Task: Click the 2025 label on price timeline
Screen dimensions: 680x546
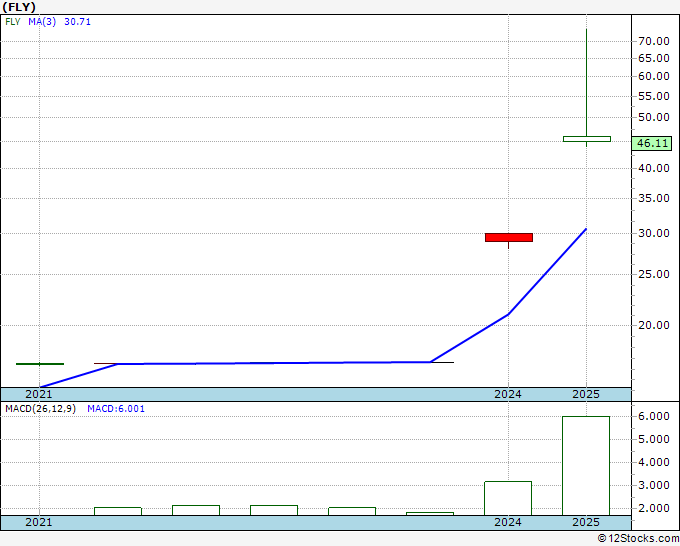Action: 586,394
